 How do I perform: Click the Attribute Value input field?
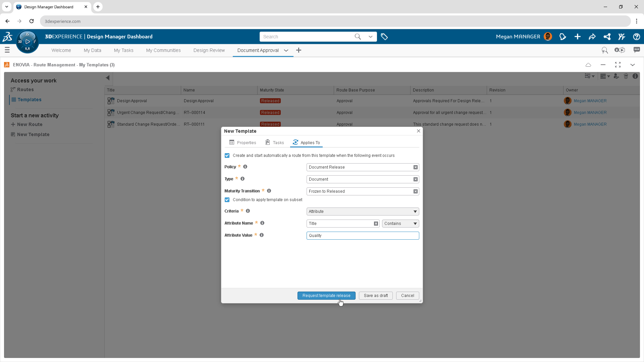click(x=363, y=236)
